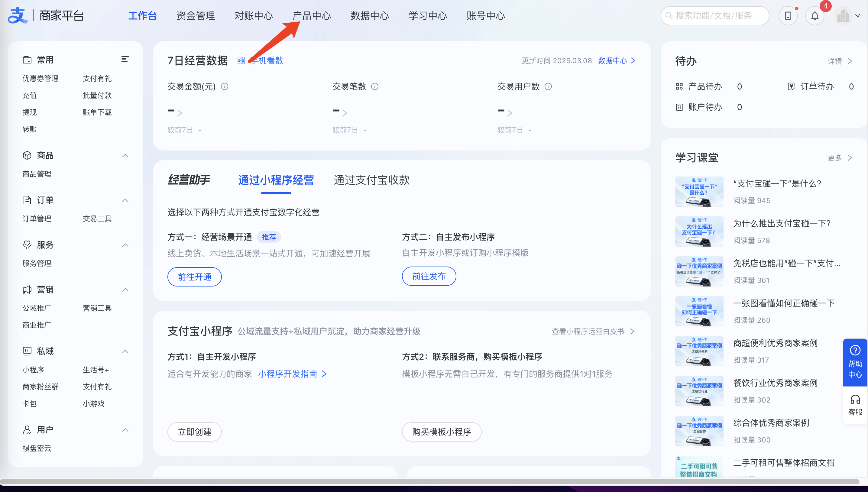Viewport: 868px width, 492px height.
Task: Click info icon next to 交易笔数
Action: point(375,86)
